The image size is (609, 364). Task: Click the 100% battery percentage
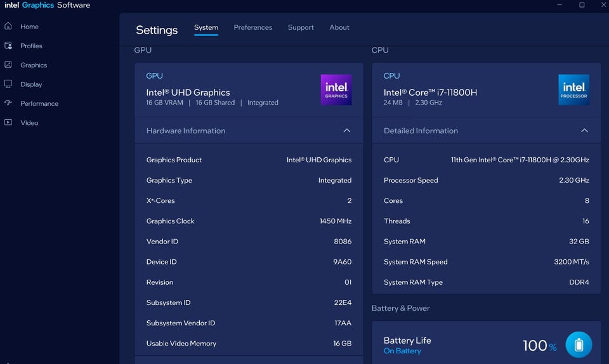pyautogui.click(x=540, y=346)
